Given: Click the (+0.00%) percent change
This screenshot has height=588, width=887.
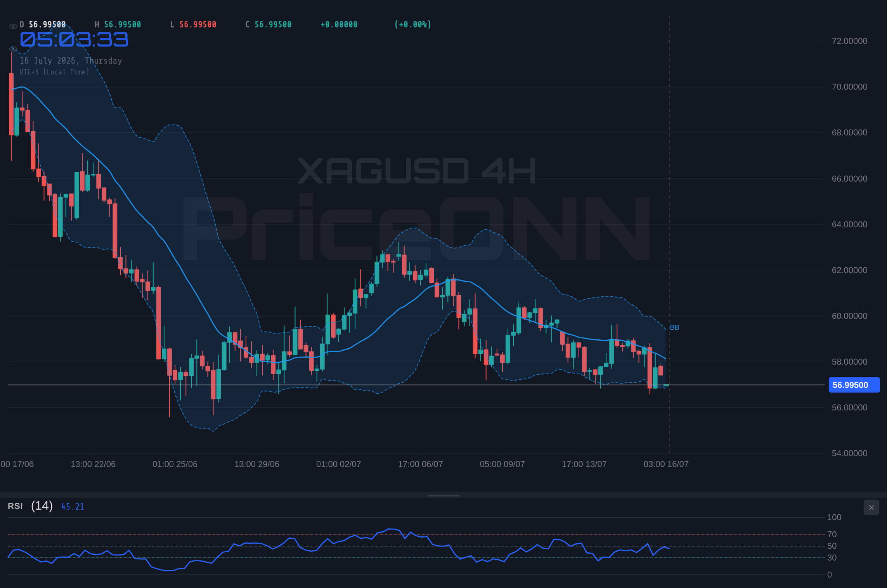Looking at the screenshot, I should (x=413, y=24).
